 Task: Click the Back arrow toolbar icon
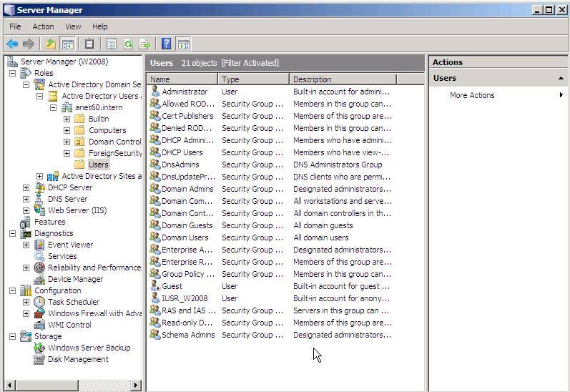coord(12,44)
